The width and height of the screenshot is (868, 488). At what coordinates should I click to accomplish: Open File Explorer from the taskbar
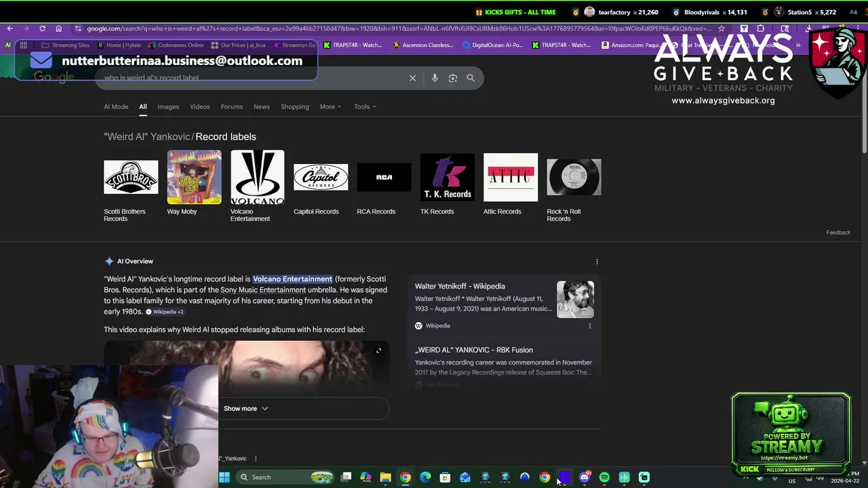[x=385, y=477]
